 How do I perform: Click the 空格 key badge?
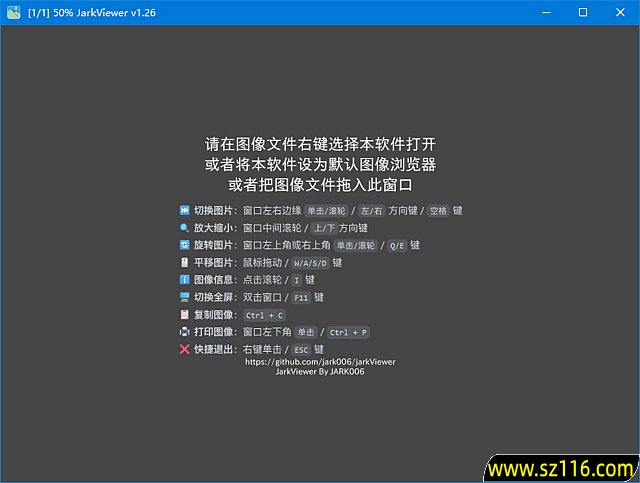pos(438,211)
